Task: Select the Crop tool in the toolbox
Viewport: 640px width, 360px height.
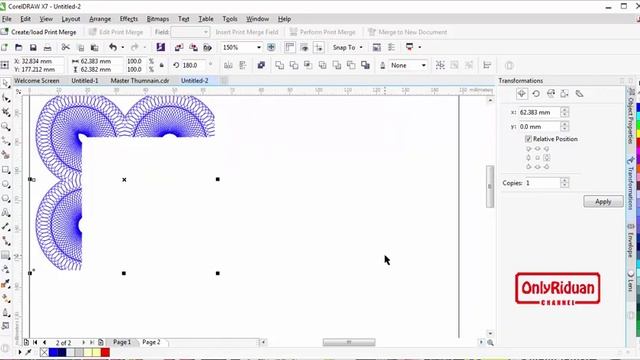Action: (6, 112)
